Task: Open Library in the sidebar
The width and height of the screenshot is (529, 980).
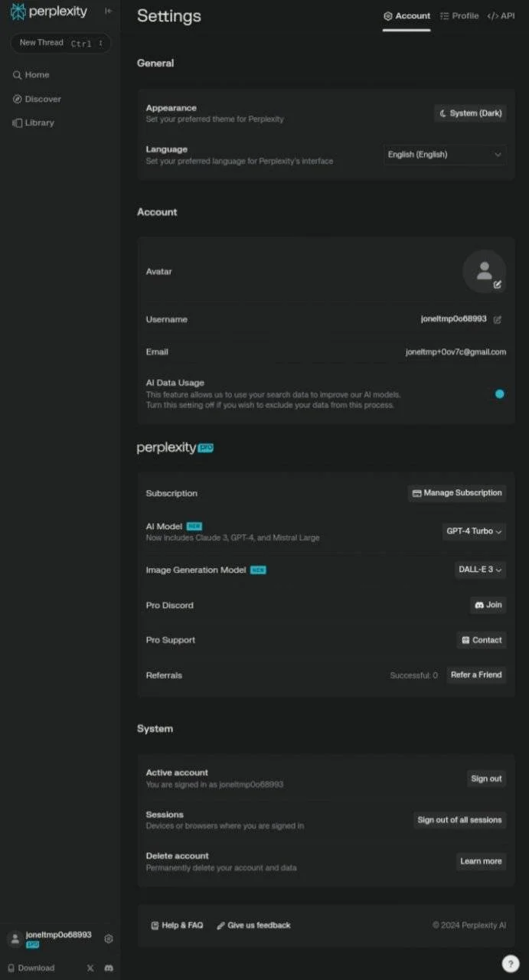Action: point(33,122)
